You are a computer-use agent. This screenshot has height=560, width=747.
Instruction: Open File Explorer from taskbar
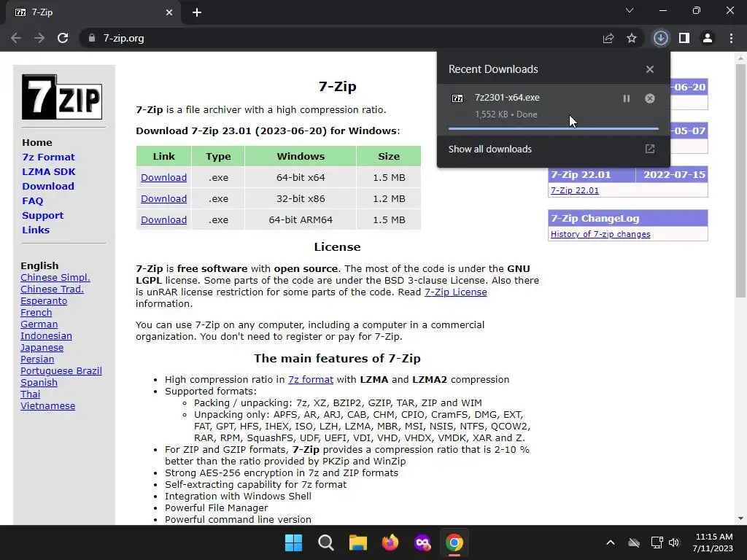coord(357,542)
